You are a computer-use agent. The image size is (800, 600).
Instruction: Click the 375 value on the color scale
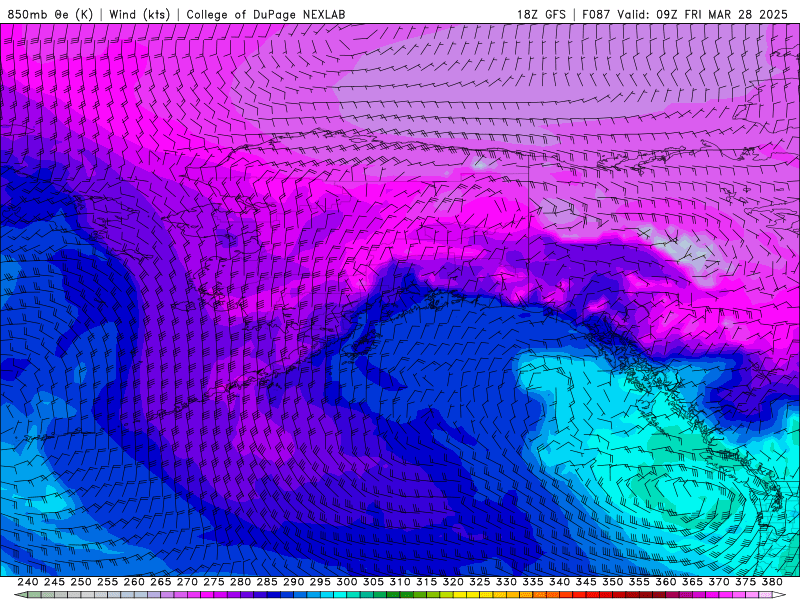click(x=745, y=582)
